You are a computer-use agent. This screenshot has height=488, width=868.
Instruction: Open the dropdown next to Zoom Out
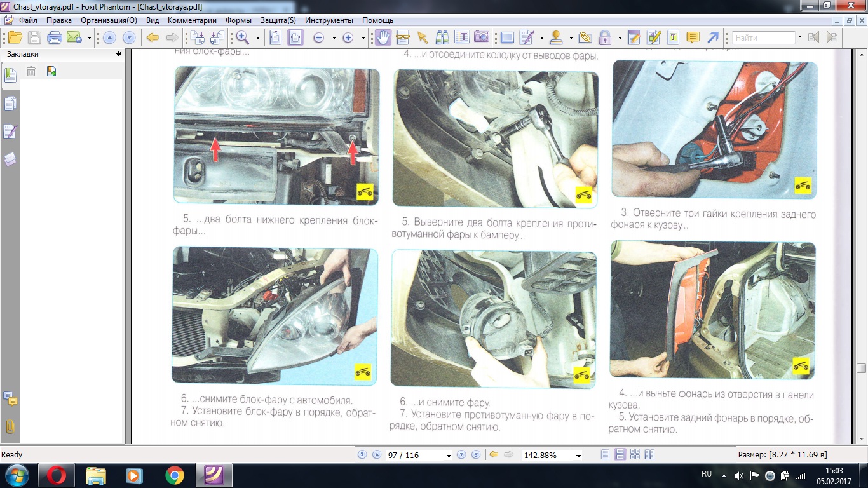pyautogui.click(x=334, y=38)
